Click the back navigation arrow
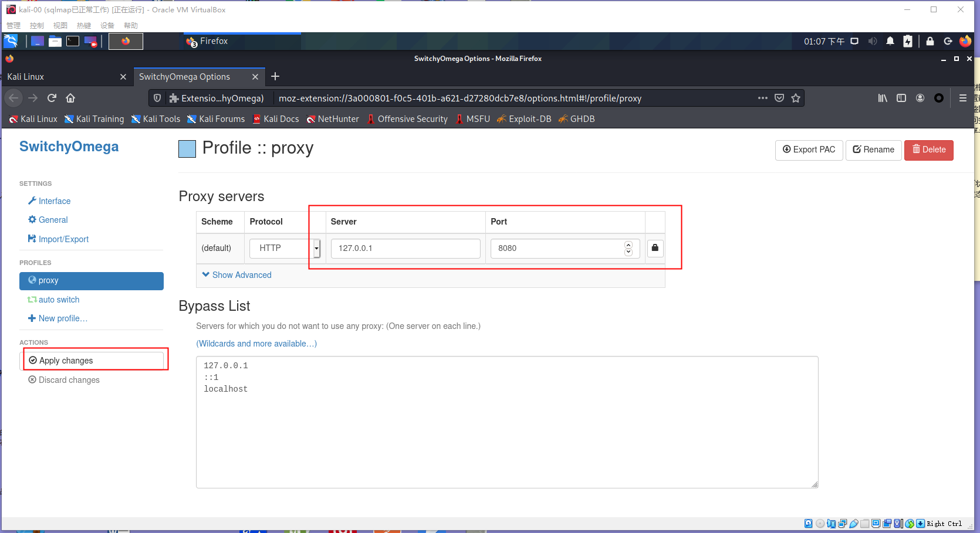Screen dimensions: 980x533 pyautogui.click(x=14, y=98)
